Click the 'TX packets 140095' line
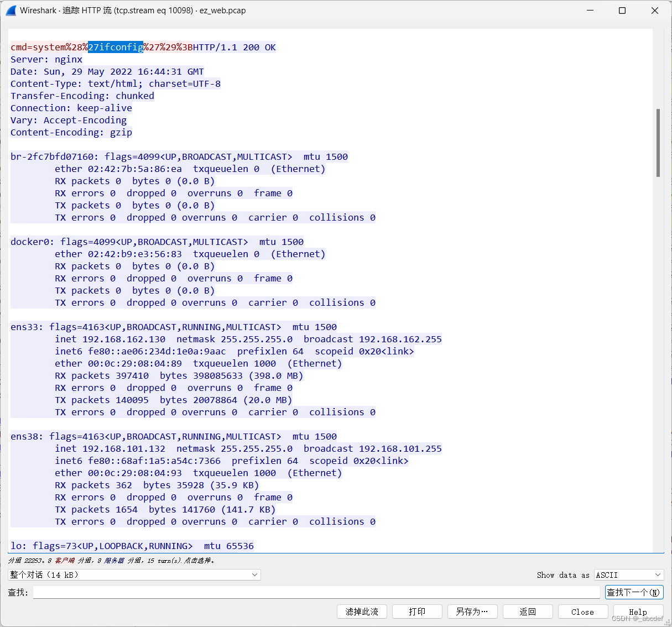Screen dimensions: 672x627 [x=174, y=400]
